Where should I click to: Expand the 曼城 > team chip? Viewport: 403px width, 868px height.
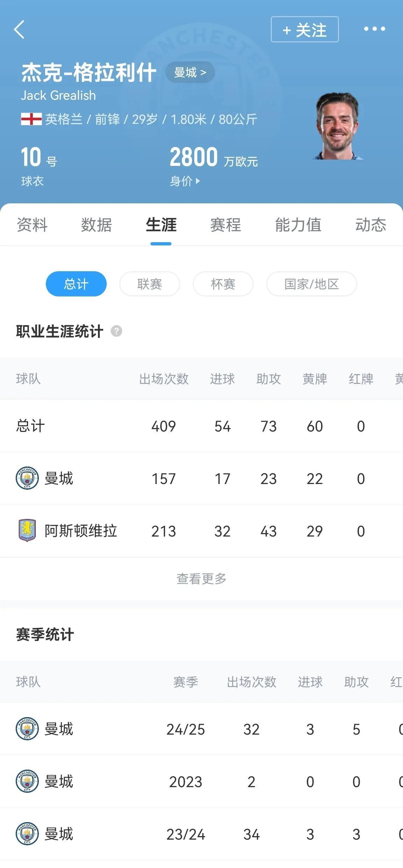click(190, 72)
